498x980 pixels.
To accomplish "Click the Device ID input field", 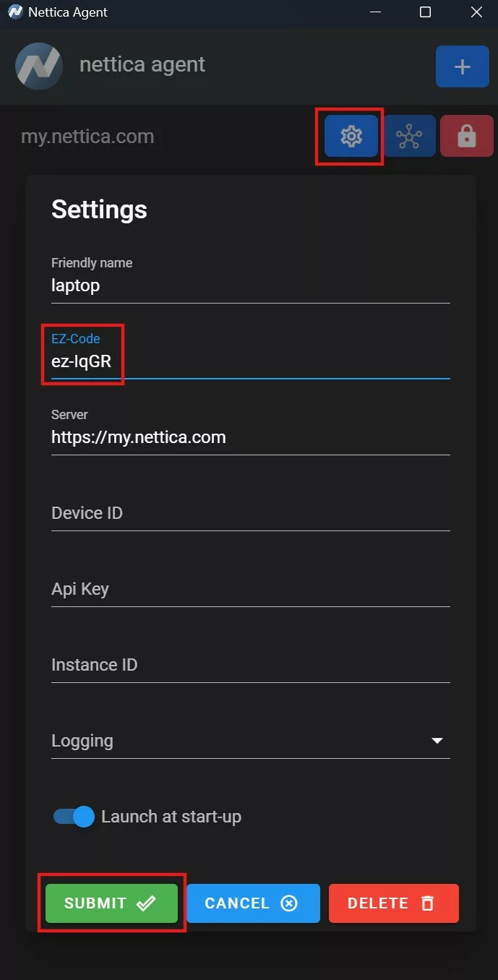I will coord(250,513).
